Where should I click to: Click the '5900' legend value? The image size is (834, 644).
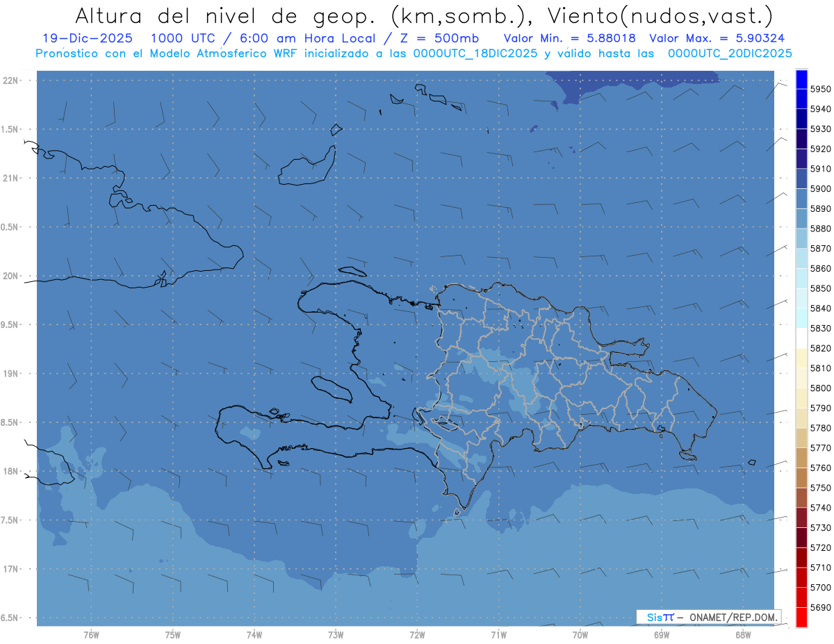820,189
